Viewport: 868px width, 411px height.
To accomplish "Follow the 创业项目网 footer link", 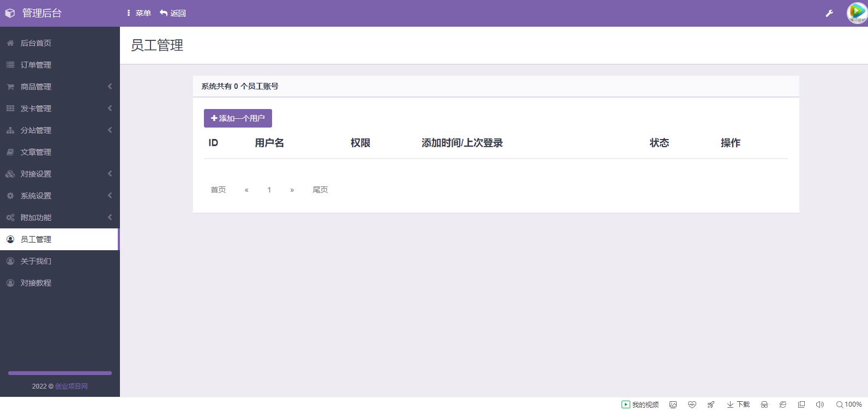I will click(71, 386).
